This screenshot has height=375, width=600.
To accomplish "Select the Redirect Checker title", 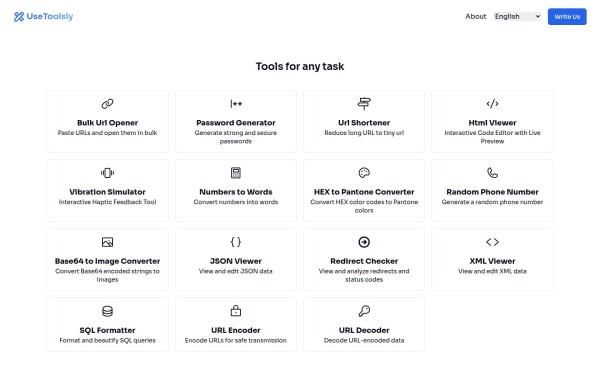I will 364,261.
